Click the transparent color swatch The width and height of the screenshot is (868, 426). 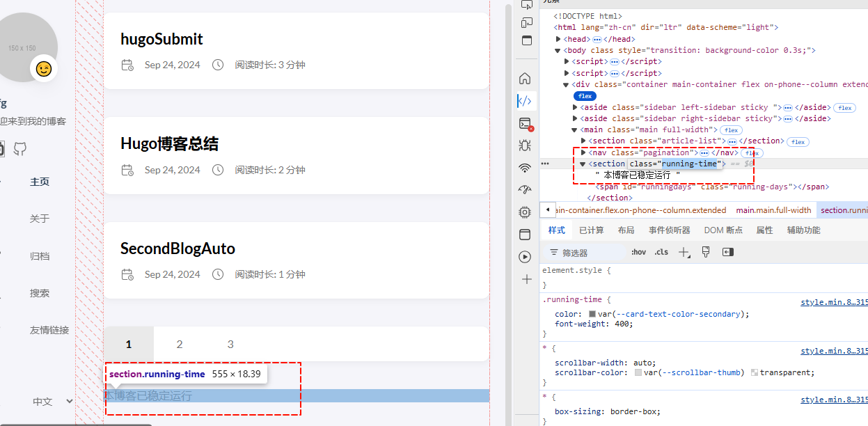[755, 372]
